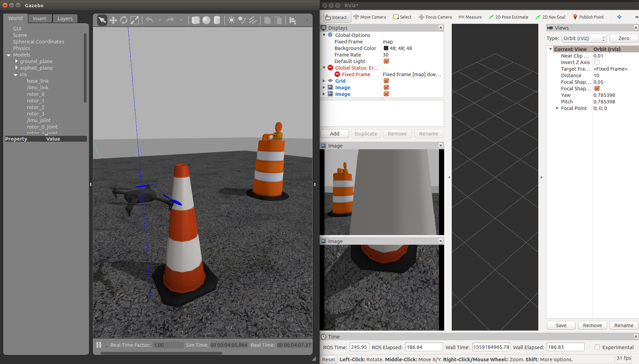Toggle the second Image display checkbox

[386, 94]
